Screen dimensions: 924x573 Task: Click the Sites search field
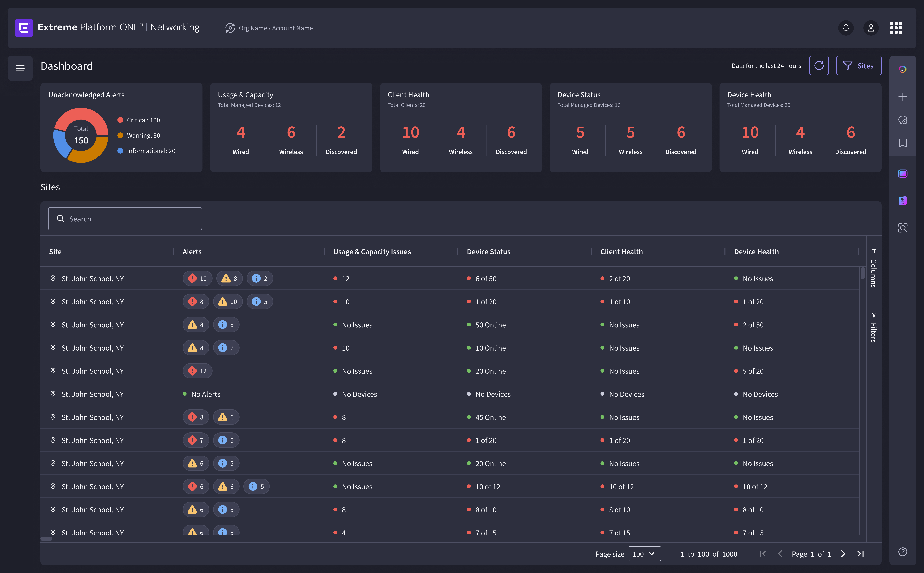pyautogui.click(x=125, y=219)
